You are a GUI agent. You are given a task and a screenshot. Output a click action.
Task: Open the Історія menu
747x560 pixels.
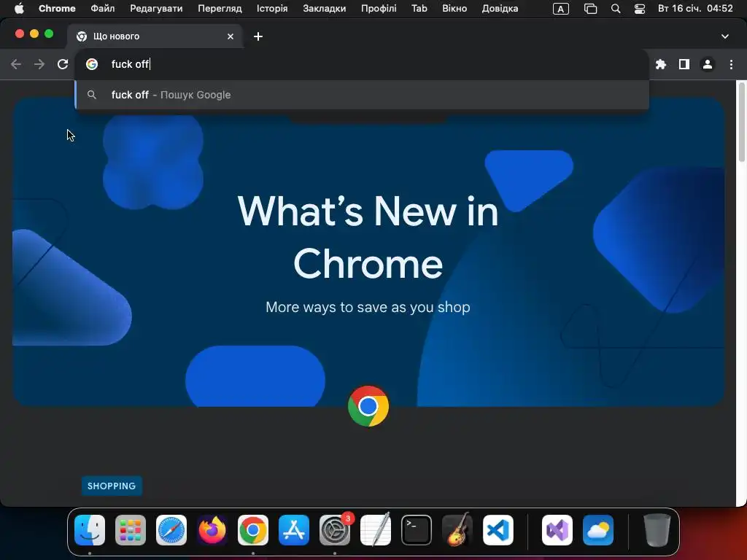click(272, 9)
